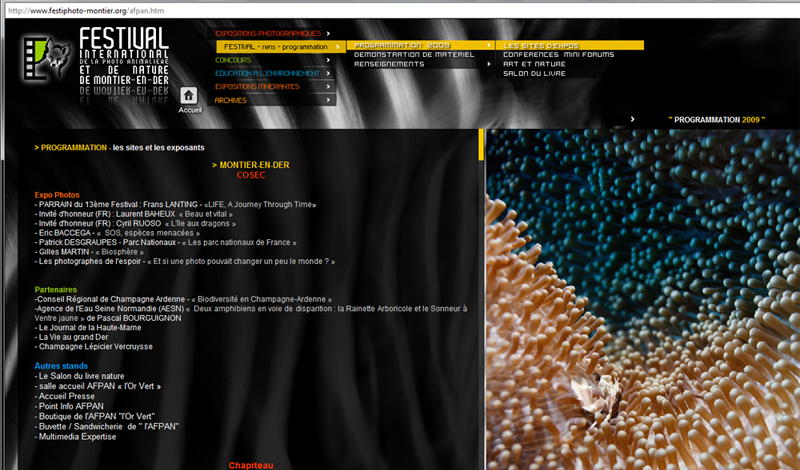Viewport: 800px width, 470px height.
Task: Click the Patrick DESGRAUPES line
Action: point(165,242)
